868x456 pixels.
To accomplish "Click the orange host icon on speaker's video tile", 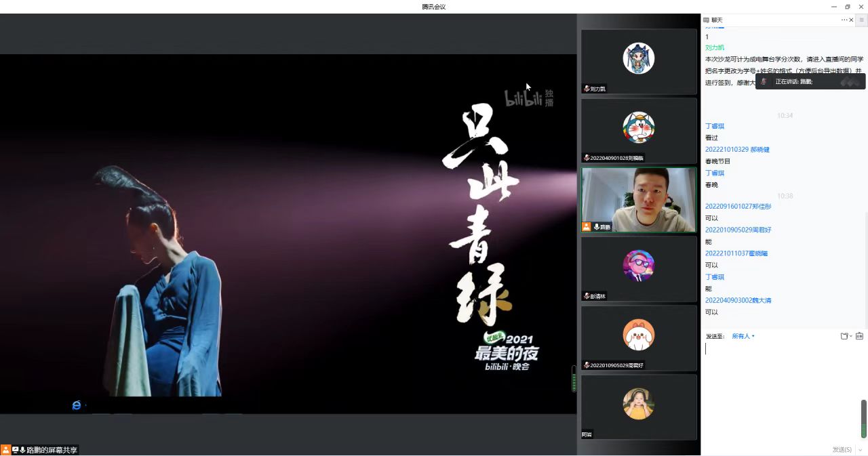I will click(x=587, y=227).
